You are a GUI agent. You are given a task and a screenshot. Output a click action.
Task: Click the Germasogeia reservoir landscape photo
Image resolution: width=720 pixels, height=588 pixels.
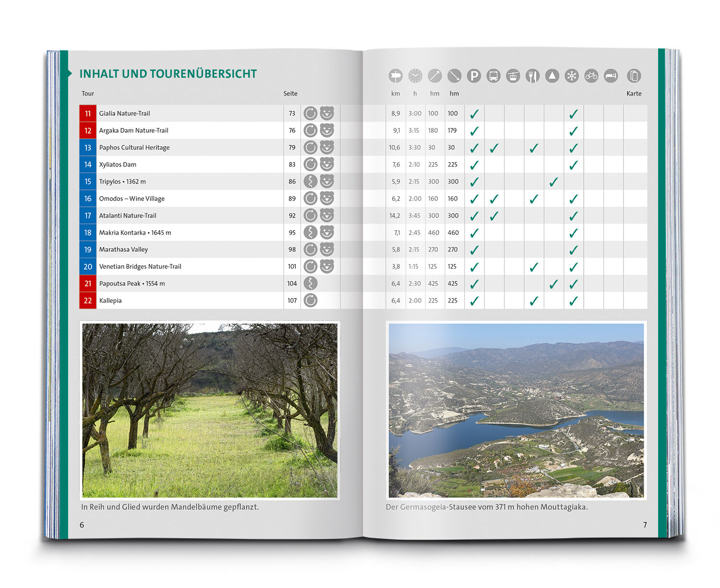click(516, 410)
